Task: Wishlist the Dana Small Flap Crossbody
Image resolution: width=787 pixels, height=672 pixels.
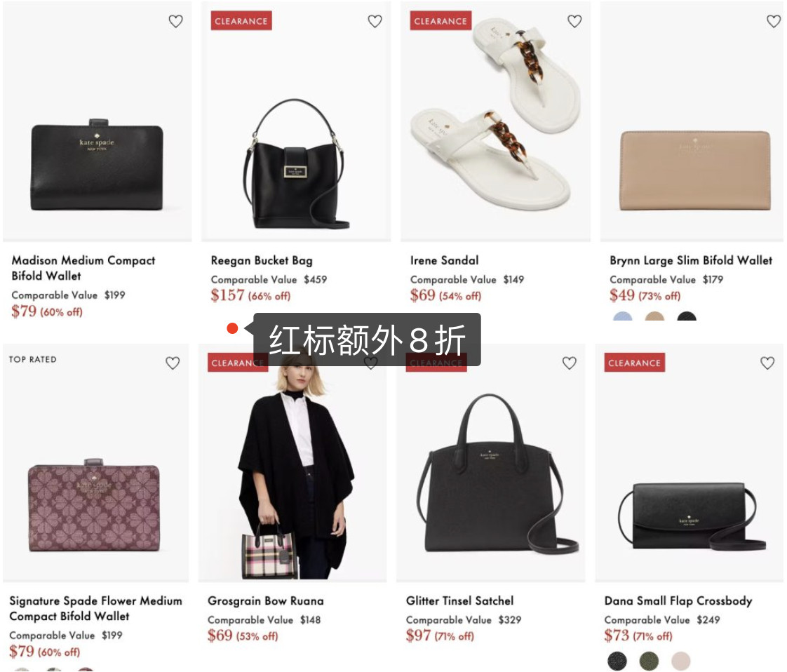Action: (x=767, y=363)
